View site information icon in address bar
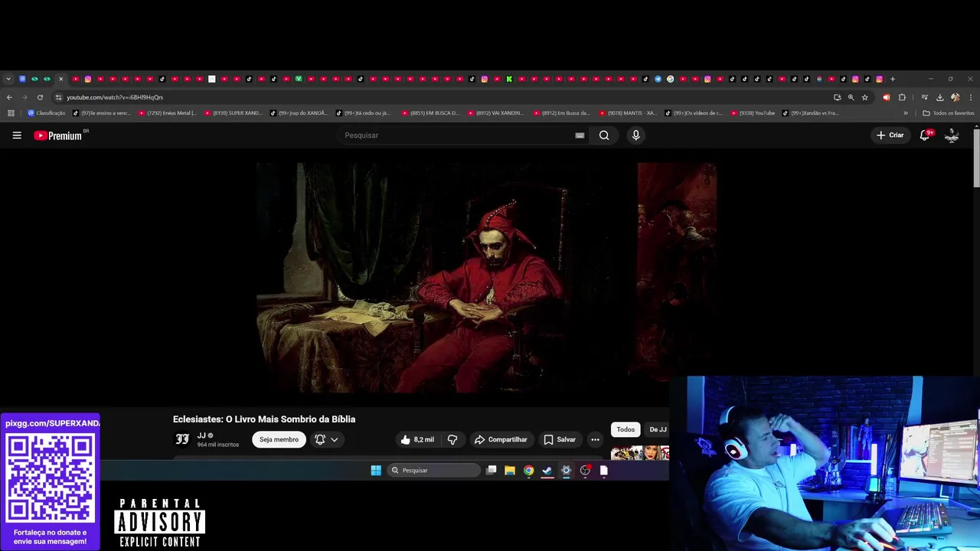980x551 pixels. point(58,97)
